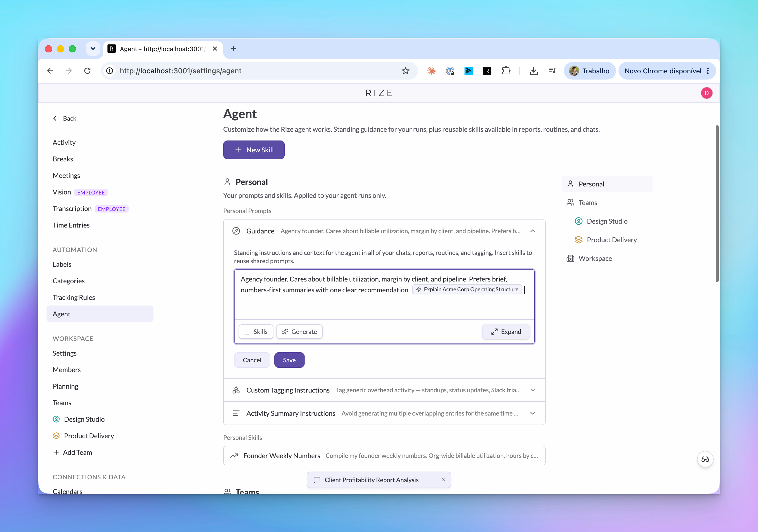The height and width of the screenshot is (532, 758).
Task: Reload the page
Action: coord(87,71)
